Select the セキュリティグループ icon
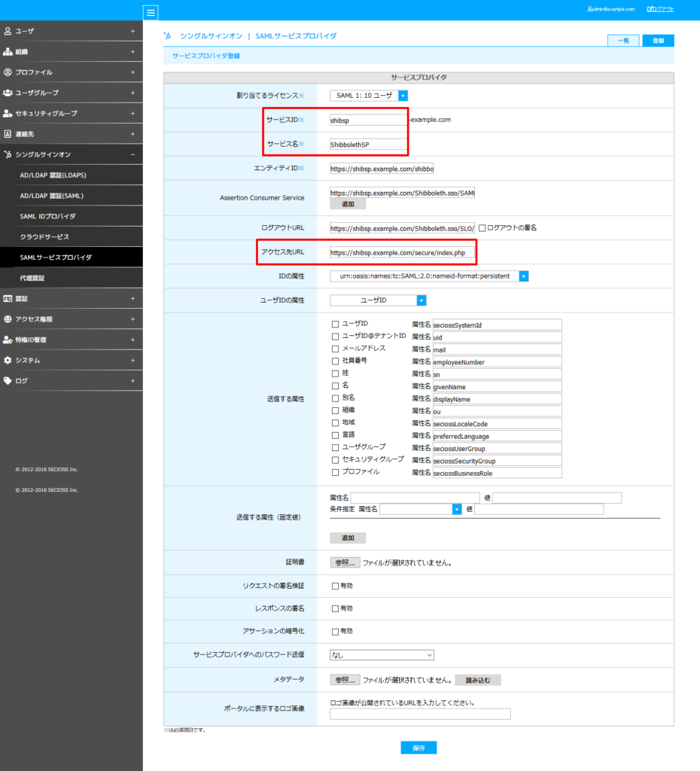 click(x=8, y=112)
